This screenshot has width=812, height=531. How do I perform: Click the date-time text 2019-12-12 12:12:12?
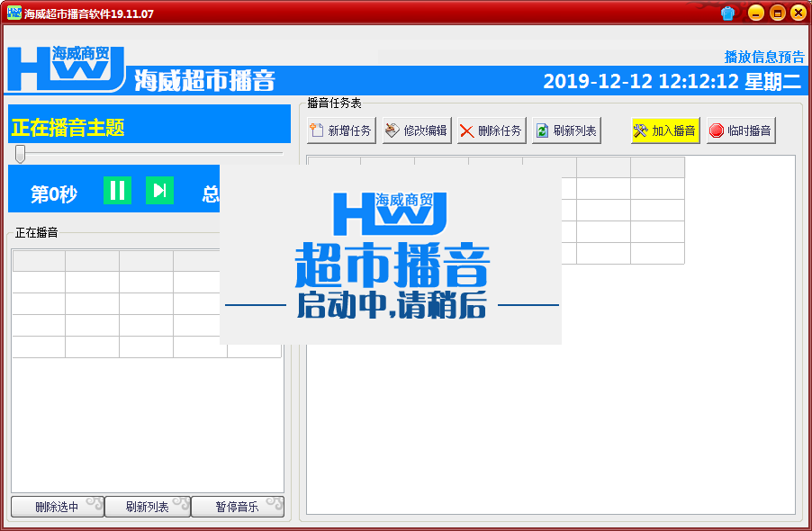coord(641,81)
